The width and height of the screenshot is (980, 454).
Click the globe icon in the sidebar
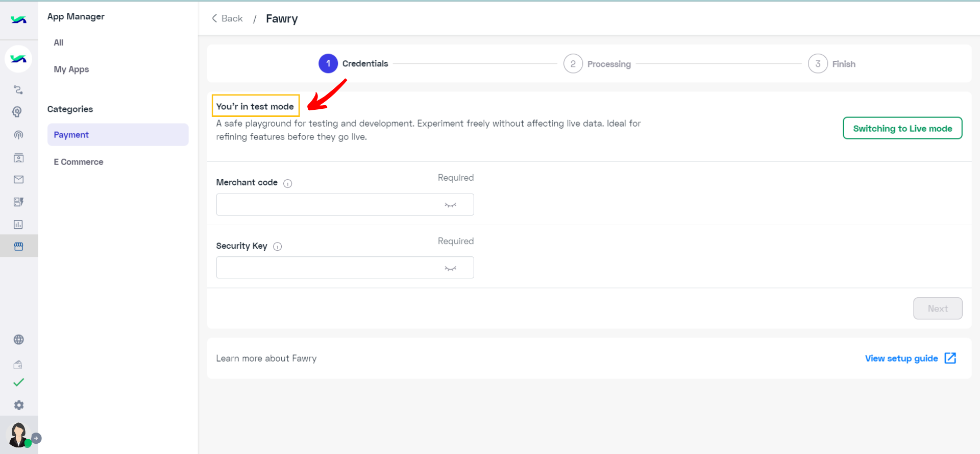pos(19,340)
